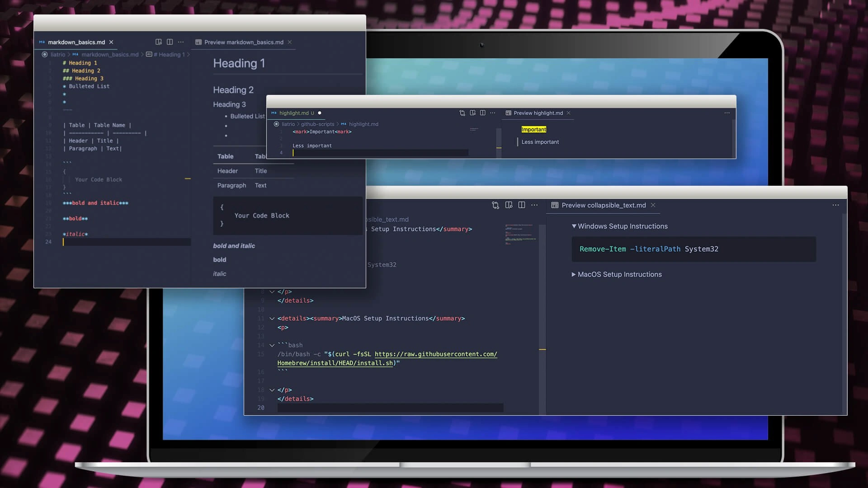
Task: Open preview to the side for markdown_basics.md
Action: click(x=158, y=42)
